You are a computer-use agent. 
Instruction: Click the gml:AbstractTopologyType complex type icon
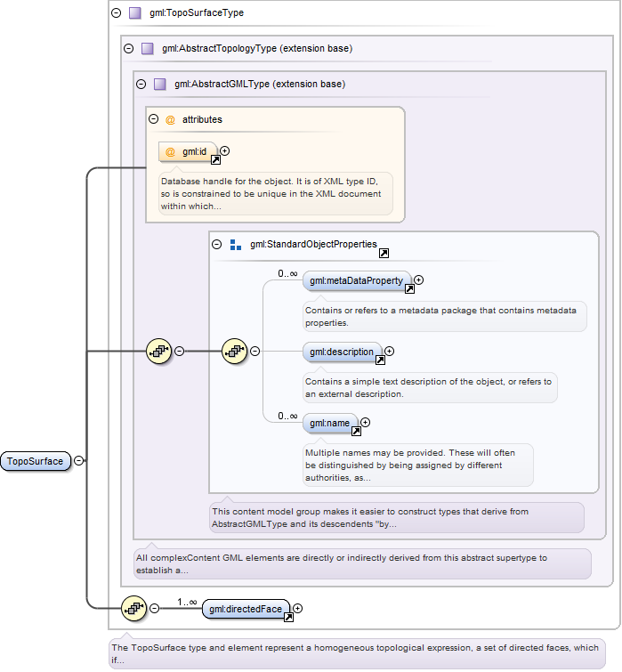tap(148, 48)
